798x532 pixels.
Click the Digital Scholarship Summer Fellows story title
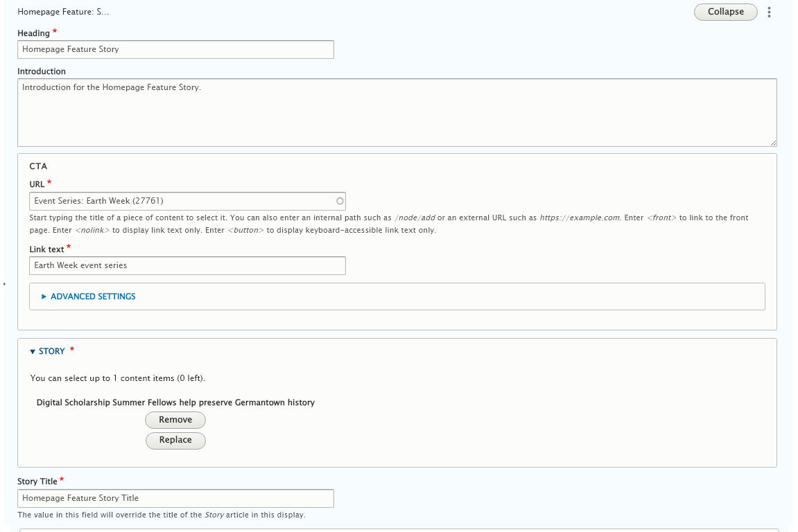point(175,402)
